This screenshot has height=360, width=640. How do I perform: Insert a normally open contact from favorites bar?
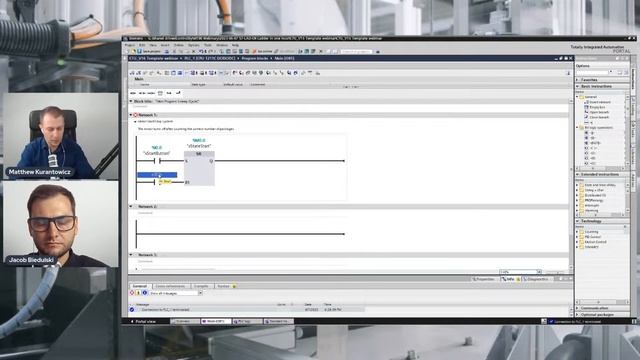(x=133, y=93)
